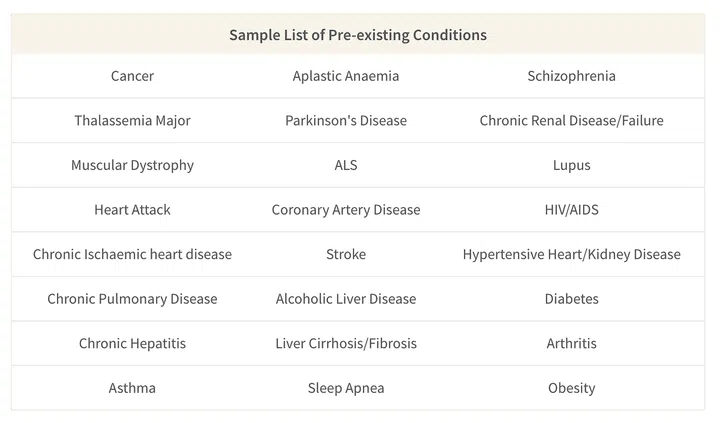Click on Diabetes in the table
The image size is (720, 423).
click(571, 299)
